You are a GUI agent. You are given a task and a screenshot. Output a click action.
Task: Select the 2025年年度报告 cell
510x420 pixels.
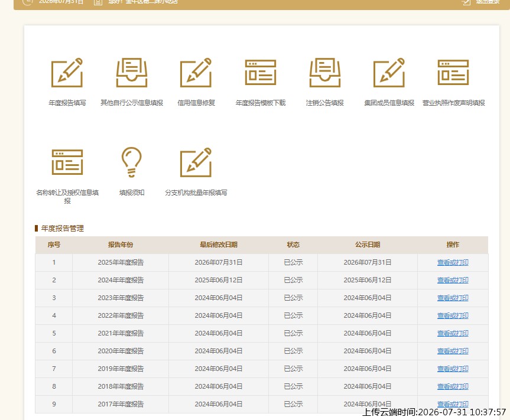[x=121, y=262]
